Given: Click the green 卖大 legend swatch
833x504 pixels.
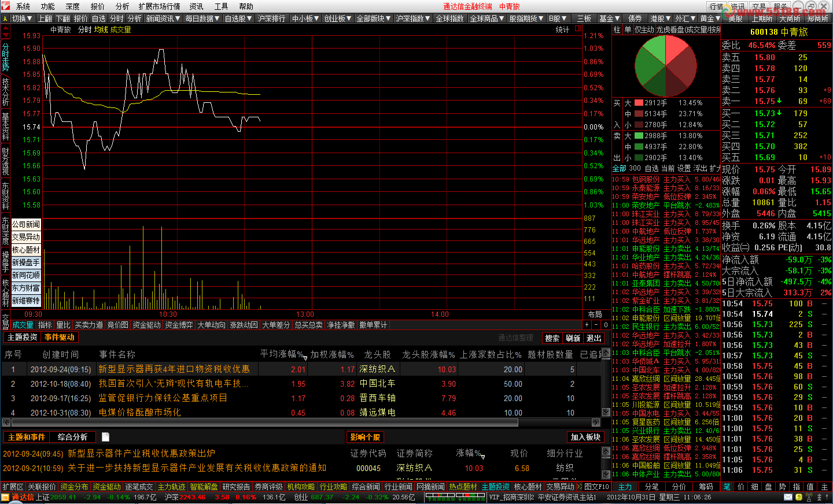Looking at the screenshot, I should coord(639,136).
